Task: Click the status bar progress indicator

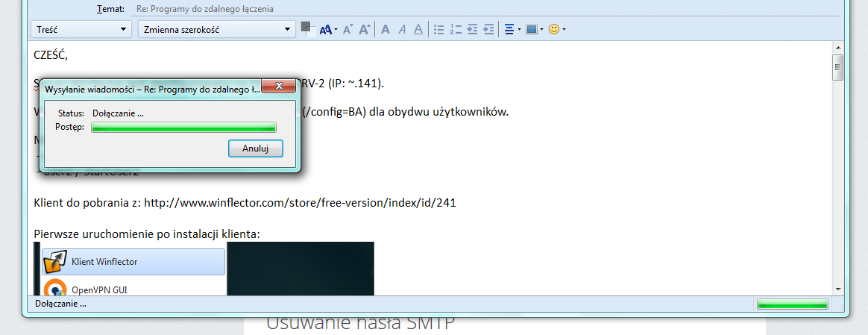Action: [x=792, y=304]
